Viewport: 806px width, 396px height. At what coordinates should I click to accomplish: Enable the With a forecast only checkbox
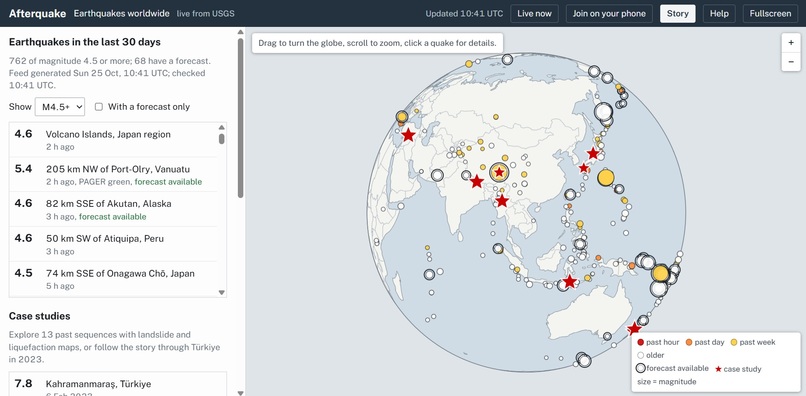click(x=99, y=107)
